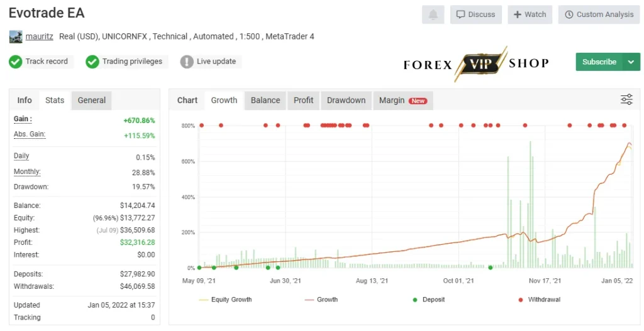Add the system with the Watch button

point(530,15)
